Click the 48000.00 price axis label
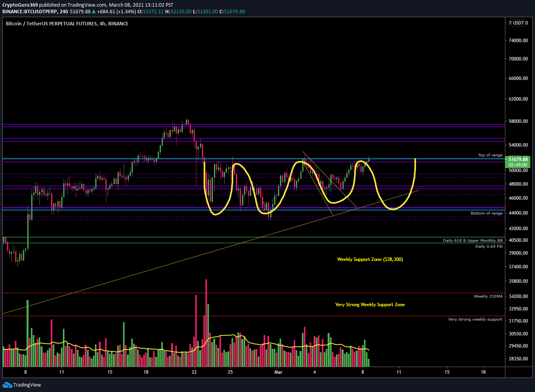This screenshot has width=535, height=392. (x=518, y=184)
